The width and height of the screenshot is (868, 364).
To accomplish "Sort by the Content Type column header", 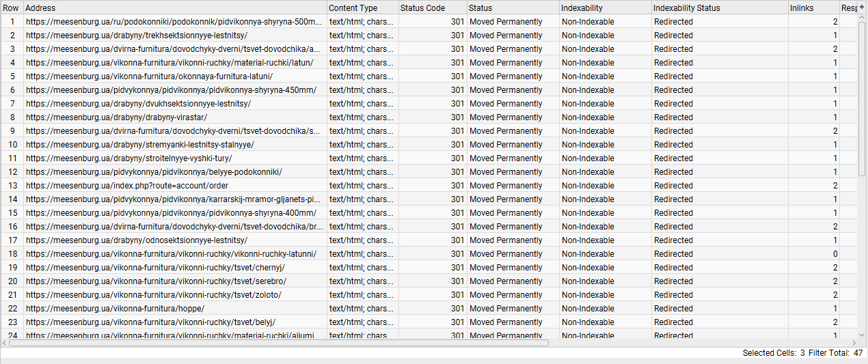I will 362,8.
